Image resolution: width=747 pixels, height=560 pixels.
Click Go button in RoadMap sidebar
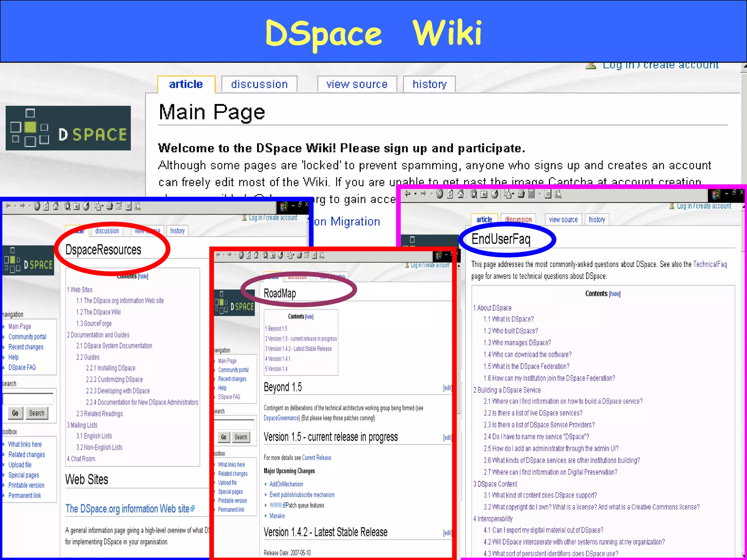point(224,437)
